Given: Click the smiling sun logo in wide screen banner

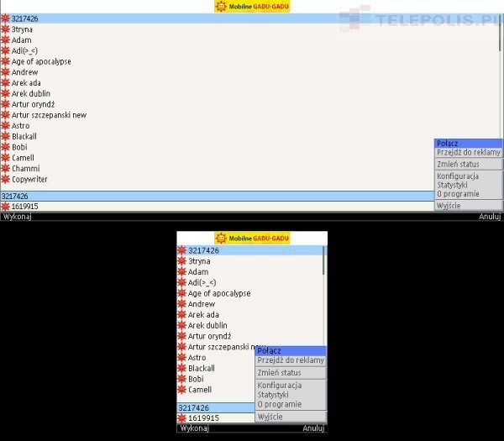Looking at the screenshot, I should pos(221,7).
